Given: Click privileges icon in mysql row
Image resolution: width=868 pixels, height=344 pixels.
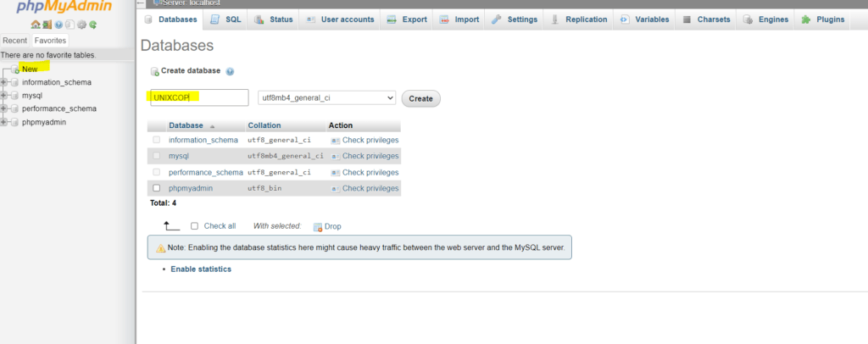Looking at the screenshot, I should [335, 157].
